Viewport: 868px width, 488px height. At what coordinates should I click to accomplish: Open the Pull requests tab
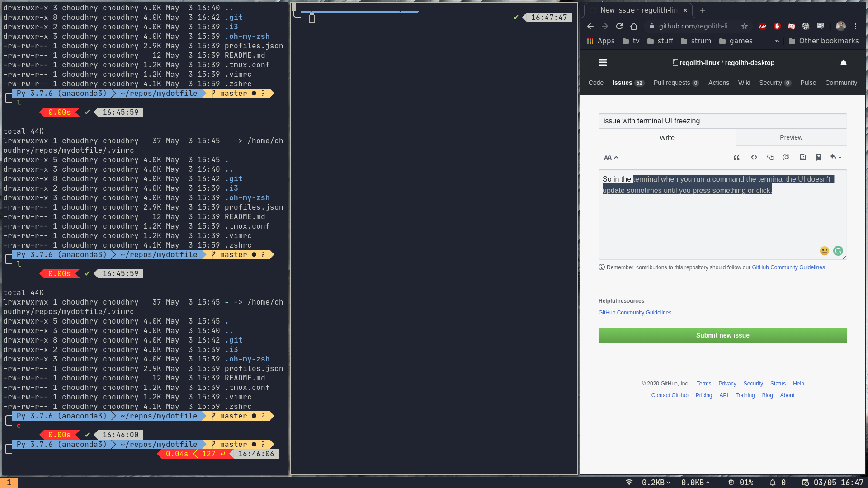[x=672, y=83]
